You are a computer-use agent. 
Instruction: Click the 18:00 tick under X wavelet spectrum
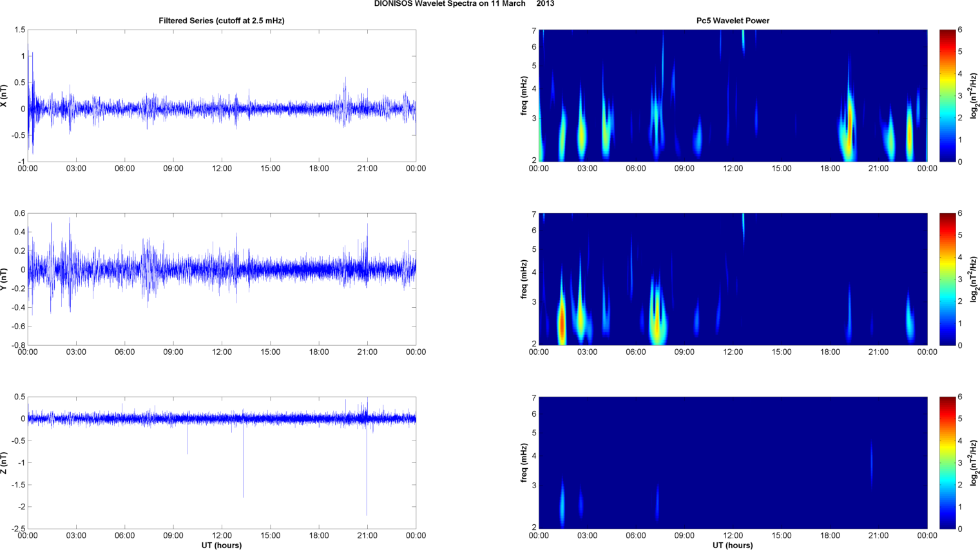[x=830, y=169]
